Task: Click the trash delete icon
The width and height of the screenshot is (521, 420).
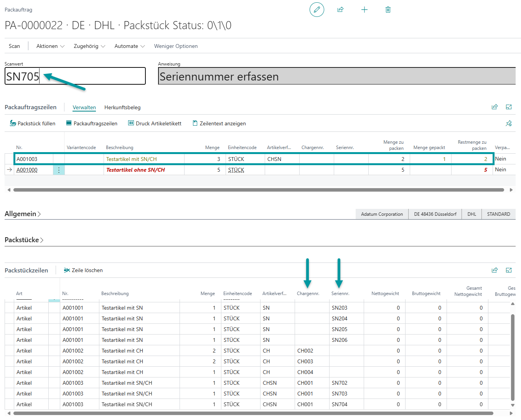Action: click(x=388, y=10)
